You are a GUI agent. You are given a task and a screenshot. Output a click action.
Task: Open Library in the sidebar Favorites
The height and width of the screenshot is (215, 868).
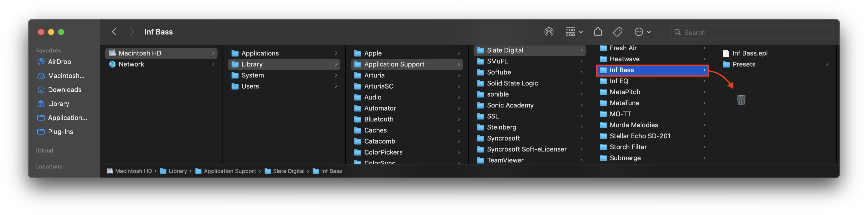(x=53, y=104)
